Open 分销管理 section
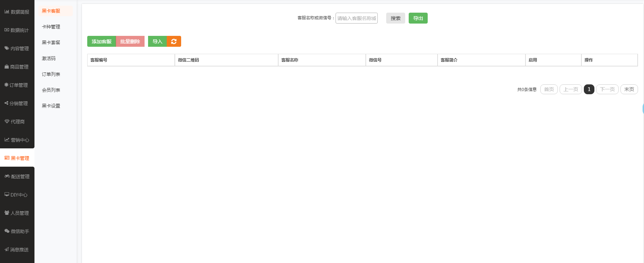 (17, 103)
